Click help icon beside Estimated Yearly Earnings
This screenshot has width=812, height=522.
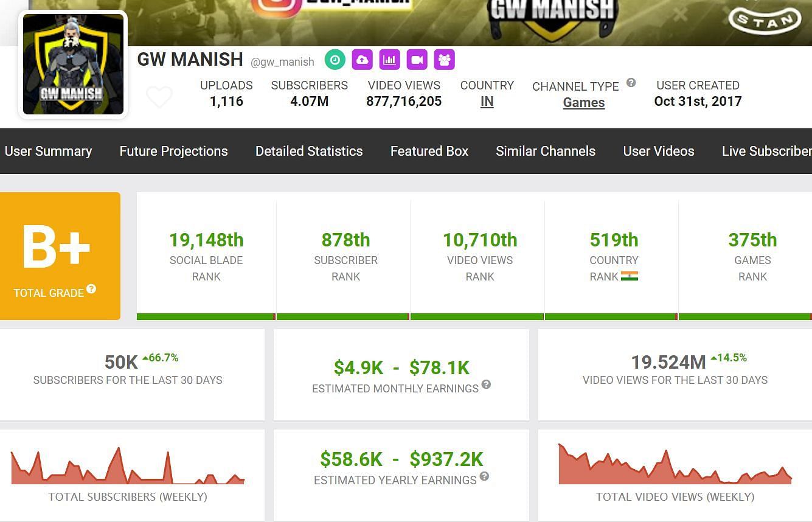[x=484, y=476]
